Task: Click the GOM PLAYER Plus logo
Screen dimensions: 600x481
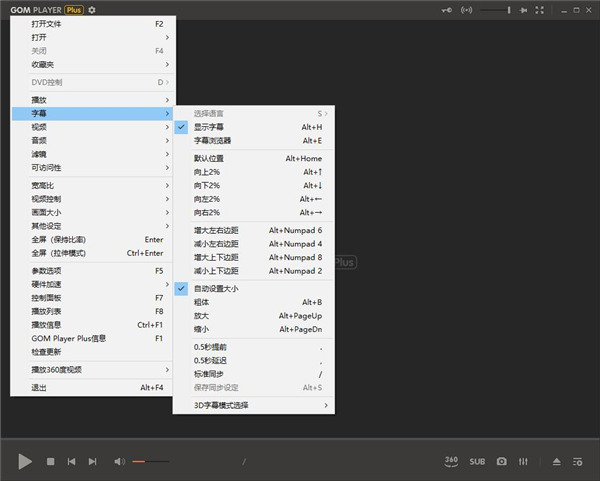Action: 47,10
